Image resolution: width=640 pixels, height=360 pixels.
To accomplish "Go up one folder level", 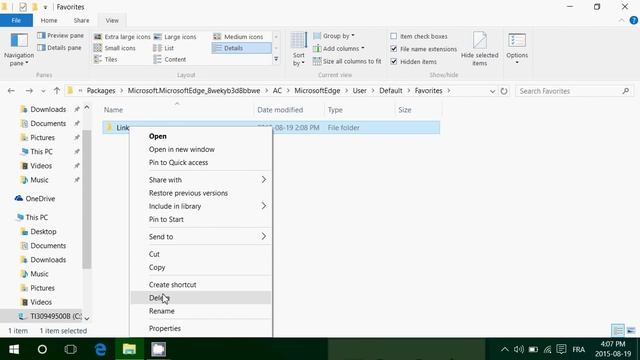I will pos(57,91).
